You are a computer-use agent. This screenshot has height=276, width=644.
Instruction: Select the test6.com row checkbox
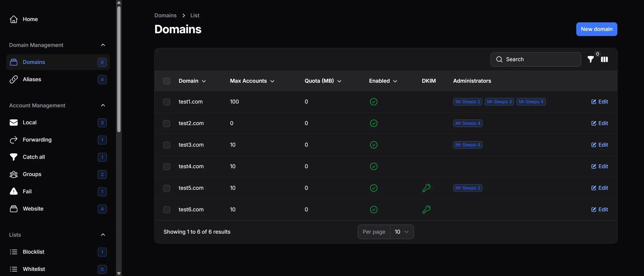pos(167,210)
